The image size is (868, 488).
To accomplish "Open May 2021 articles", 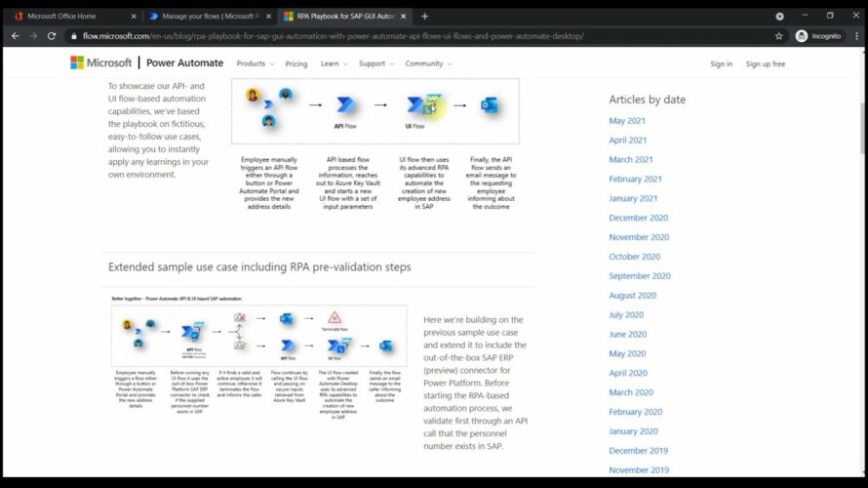I will pos(627,121).
